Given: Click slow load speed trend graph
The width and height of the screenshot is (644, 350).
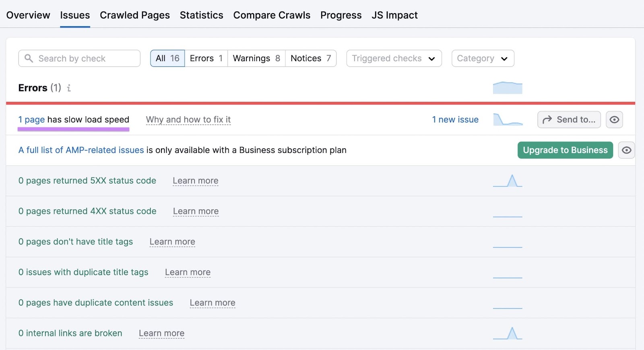Looking at the screenshot, I should pos(508,119).
